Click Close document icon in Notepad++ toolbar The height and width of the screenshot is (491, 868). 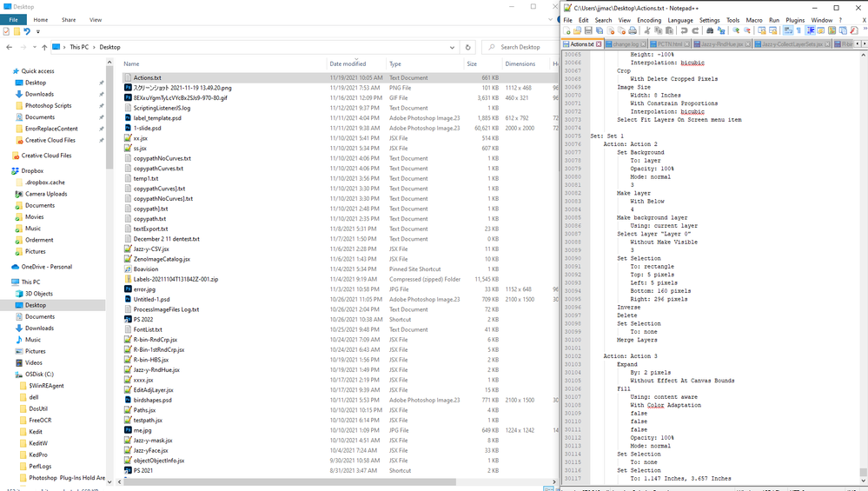pos(611,30)
